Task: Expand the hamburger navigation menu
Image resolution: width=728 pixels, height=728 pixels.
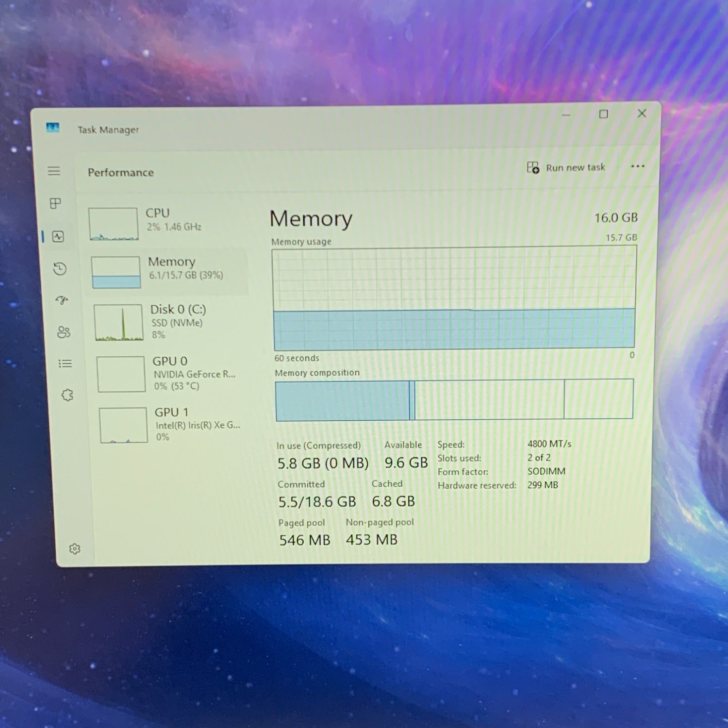Action: (54, 171)
